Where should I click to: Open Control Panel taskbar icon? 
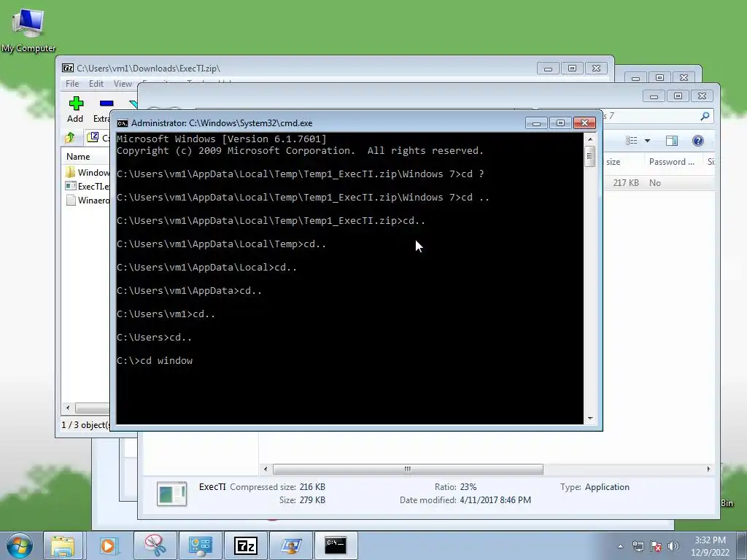(200, 545)
